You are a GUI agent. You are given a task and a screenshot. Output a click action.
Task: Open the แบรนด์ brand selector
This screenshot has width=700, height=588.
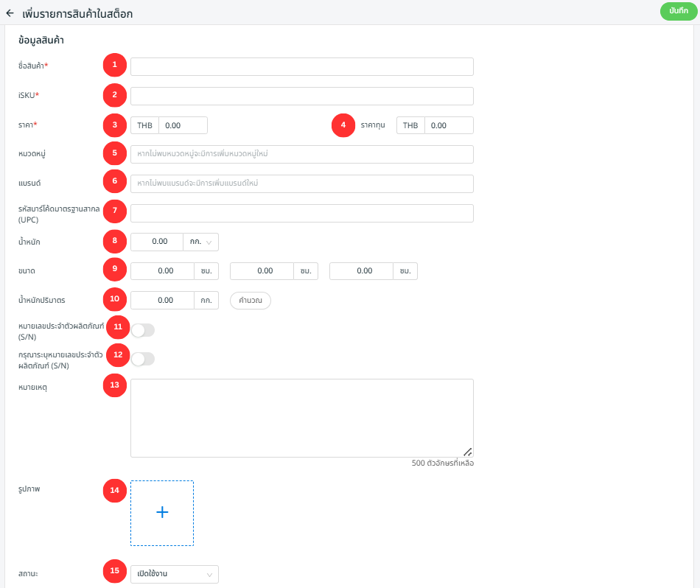click(301, 183)
